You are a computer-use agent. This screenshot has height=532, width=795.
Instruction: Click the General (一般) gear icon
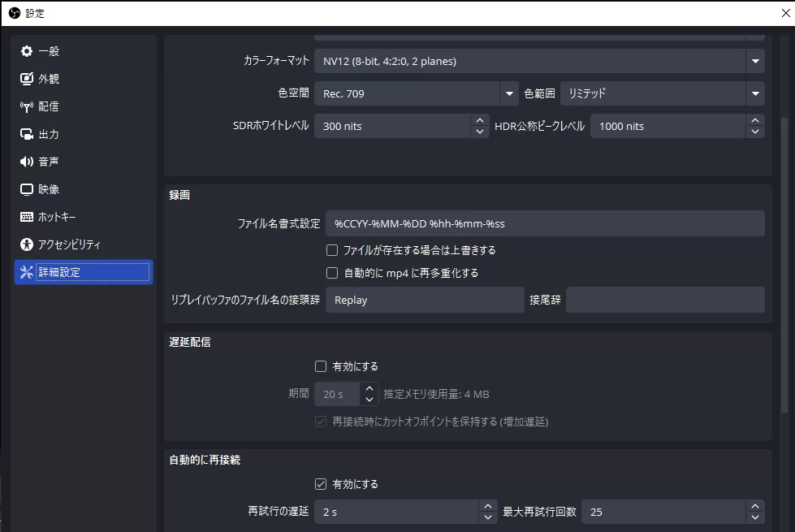pos(27,51)
